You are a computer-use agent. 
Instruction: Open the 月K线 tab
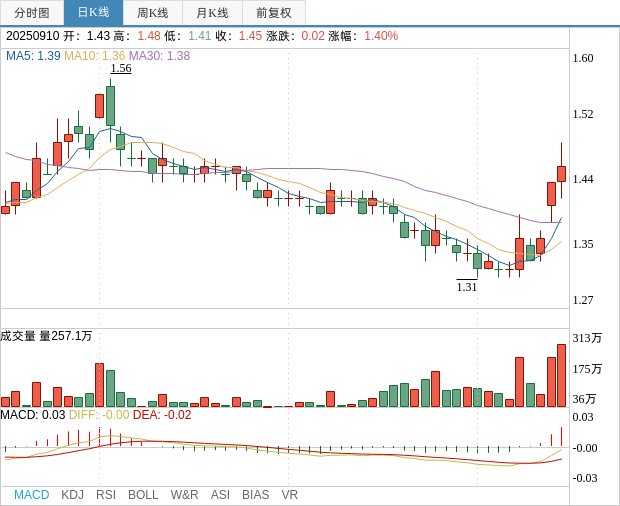(212, 13)
